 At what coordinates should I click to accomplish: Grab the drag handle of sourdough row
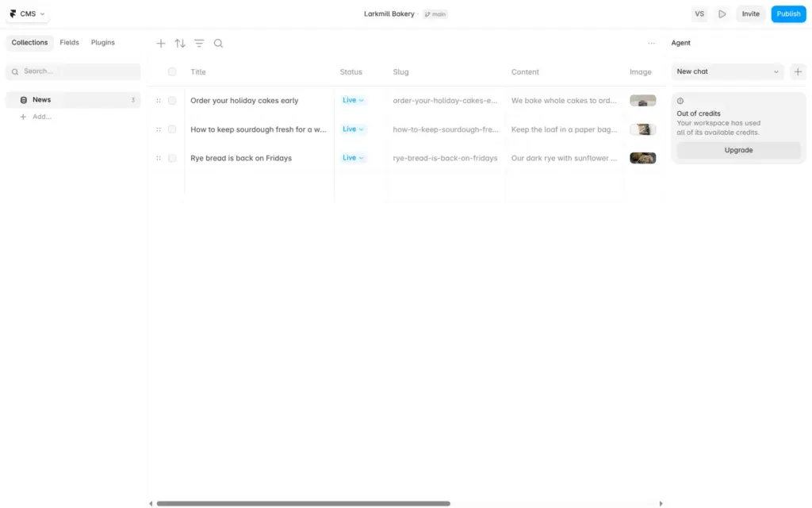[159, 129]
